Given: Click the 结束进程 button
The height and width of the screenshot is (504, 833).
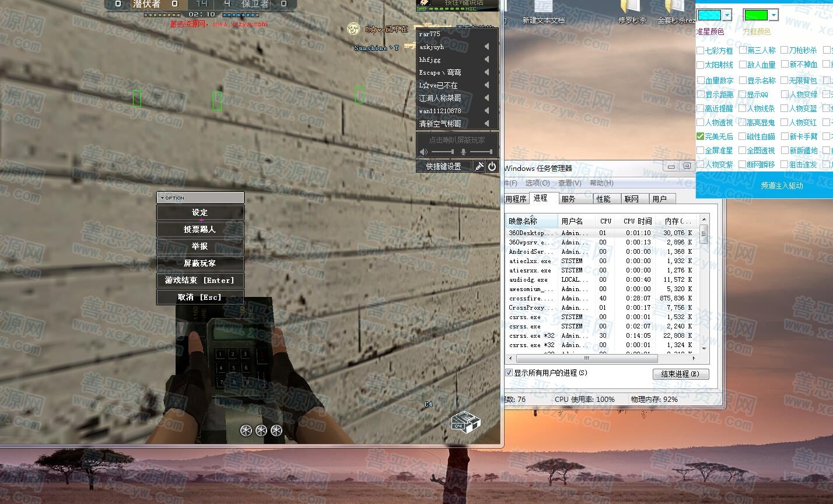Looking at the screenshot, I should point(680,374).
